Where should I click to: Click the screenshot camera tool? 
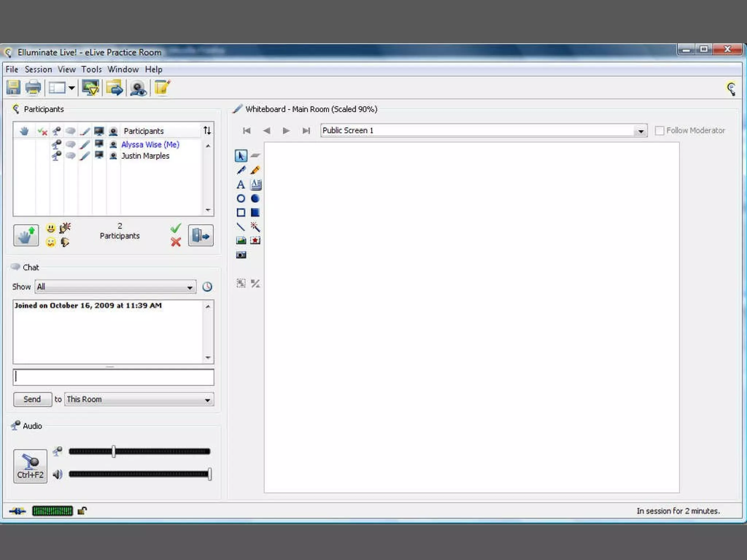point(241,255)
